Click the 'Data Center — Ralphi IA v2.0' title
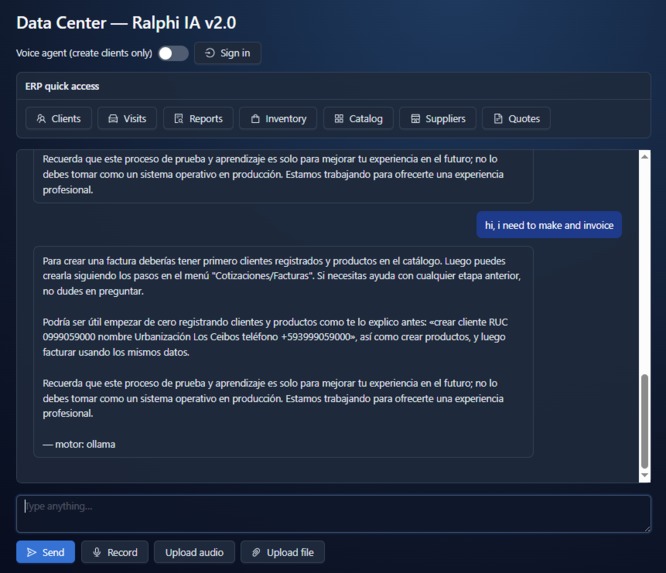The height and width of the screenshot is (573, 666). point(126,23)
